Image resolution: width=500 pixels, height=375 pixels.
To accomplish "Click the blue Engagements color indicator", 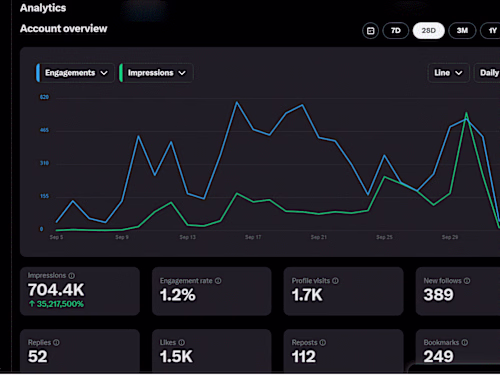I will (38, 73).
